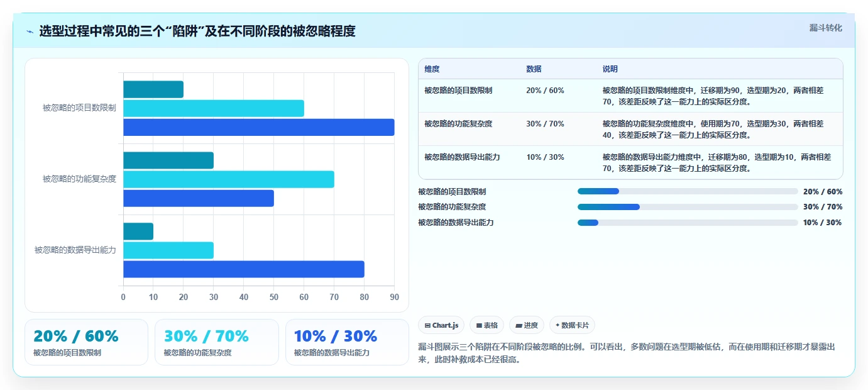This screenshot has width=868, height=390.
Task: Click the 50-value blue bar for 功能复杂度
Action: pyautogui.click(x=199, y=198)
